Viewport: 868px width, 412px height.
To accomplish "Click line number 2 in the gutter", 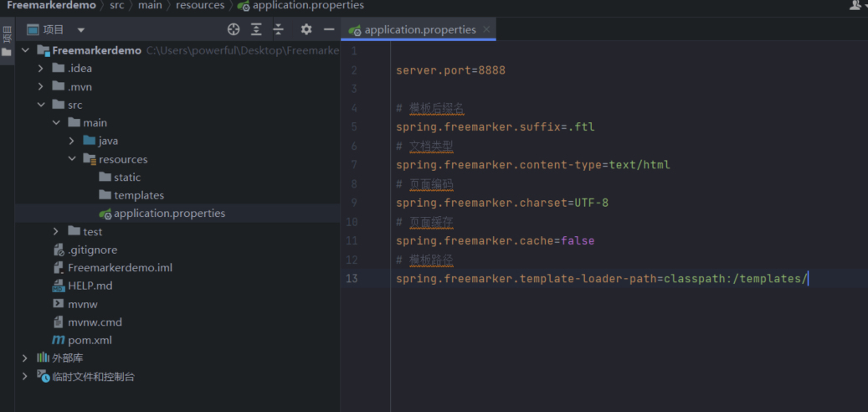I will [x=354, y=70].
